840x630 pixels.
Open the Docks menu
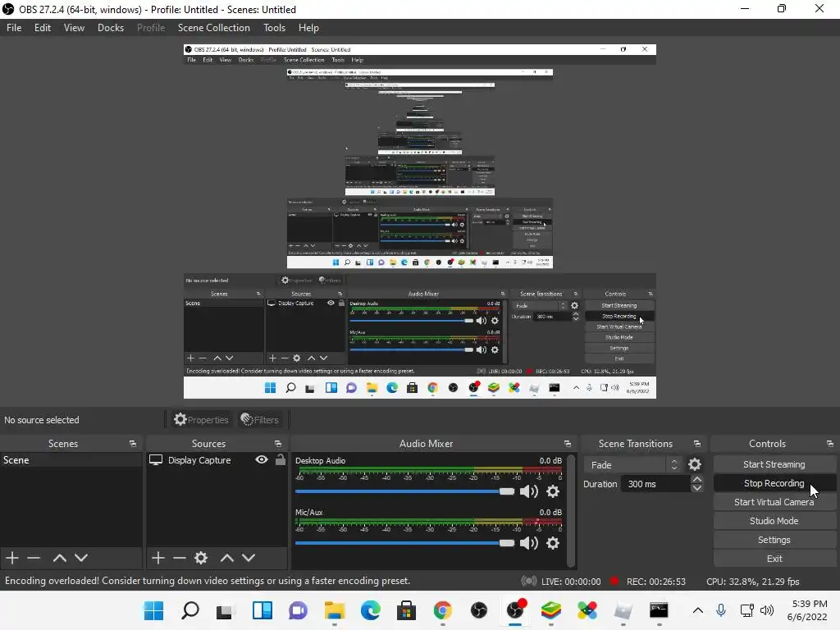pos(111,28)
